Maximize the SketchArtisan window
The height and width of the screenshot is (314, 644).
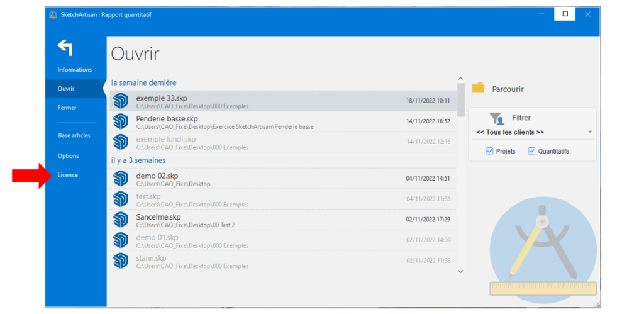pyautogui.click(x=565, y=14)
